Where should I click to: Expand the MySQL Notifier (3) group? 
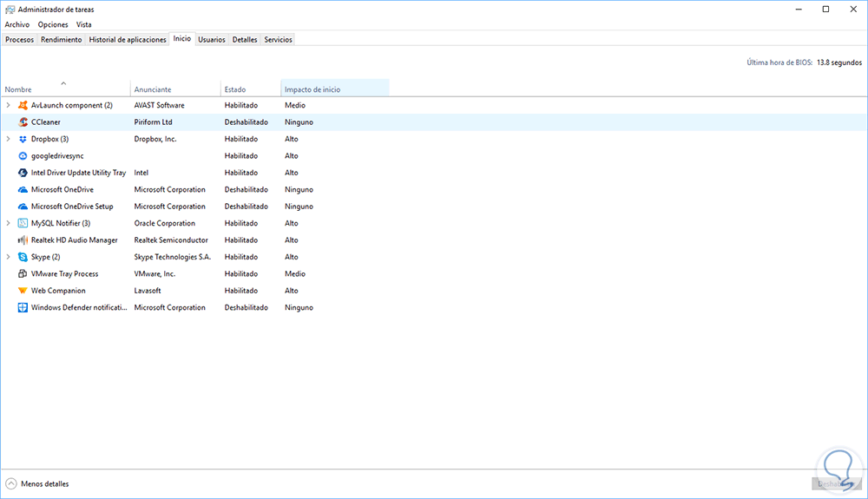tap(9, 223)
